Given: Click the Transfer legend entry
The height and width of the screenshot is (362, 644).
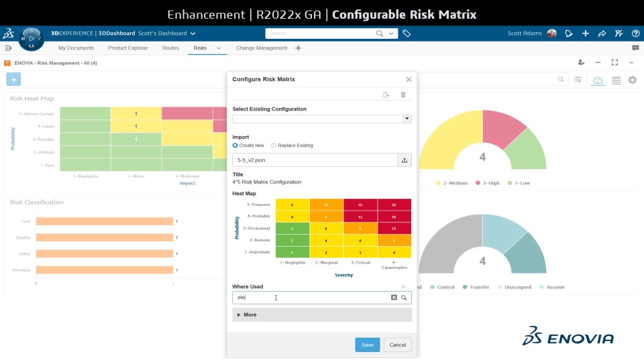Looking at the screenshot, I should pyautogui.click(x=476, y=288).
